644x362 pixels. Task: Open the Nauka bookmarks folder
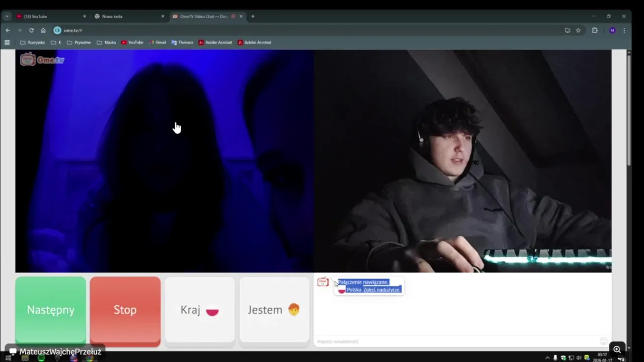click(x=106, y=42)
